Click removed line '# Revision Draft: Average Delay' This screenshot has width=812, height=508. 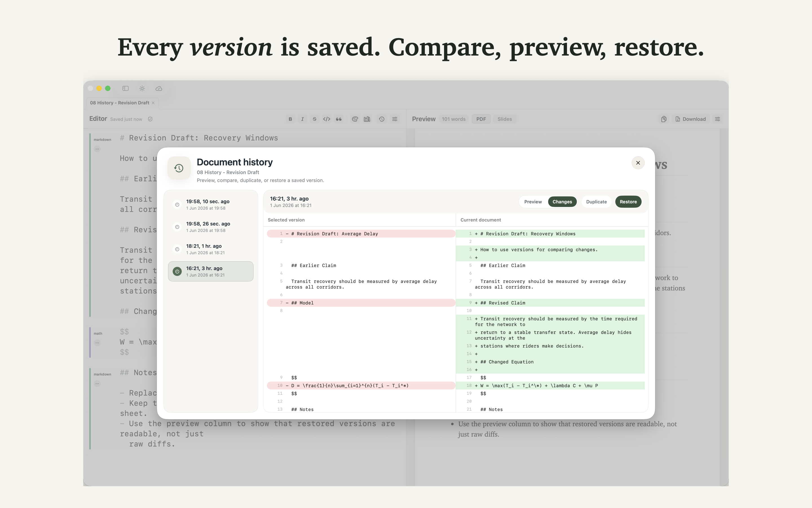click(x=361, y=233)
